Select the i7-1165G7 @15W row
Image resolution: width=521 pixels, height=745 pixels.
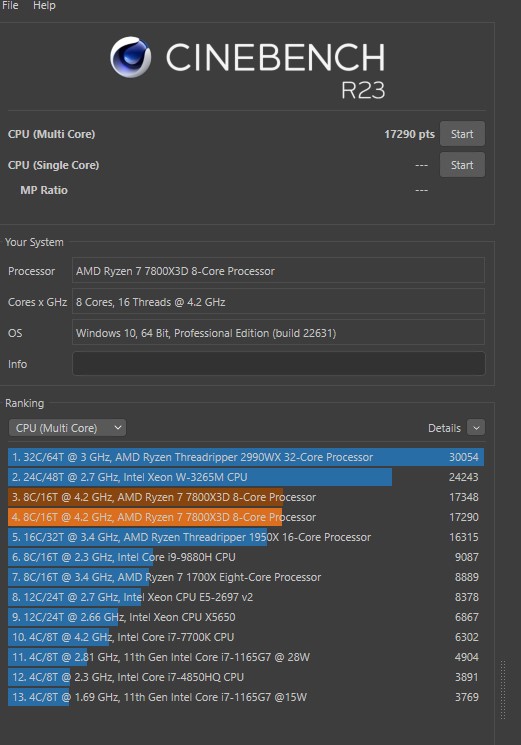[x=246, y=697]
